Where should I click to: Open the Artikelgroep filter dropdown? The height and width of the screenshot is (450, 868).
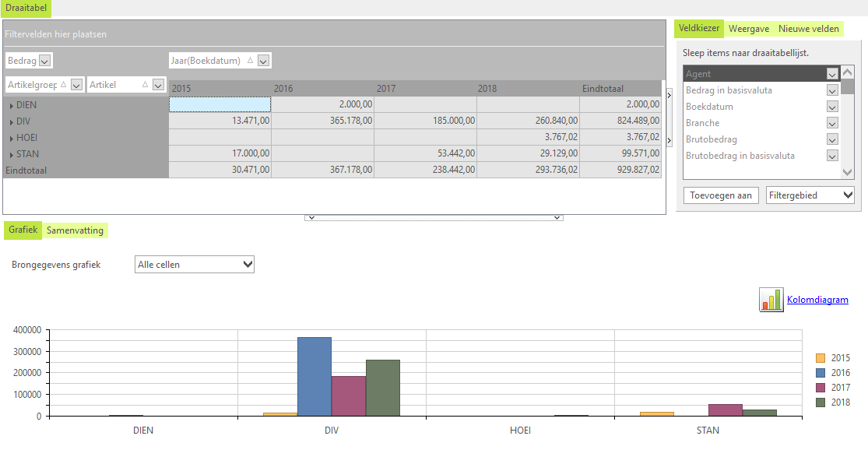(77, 85)
